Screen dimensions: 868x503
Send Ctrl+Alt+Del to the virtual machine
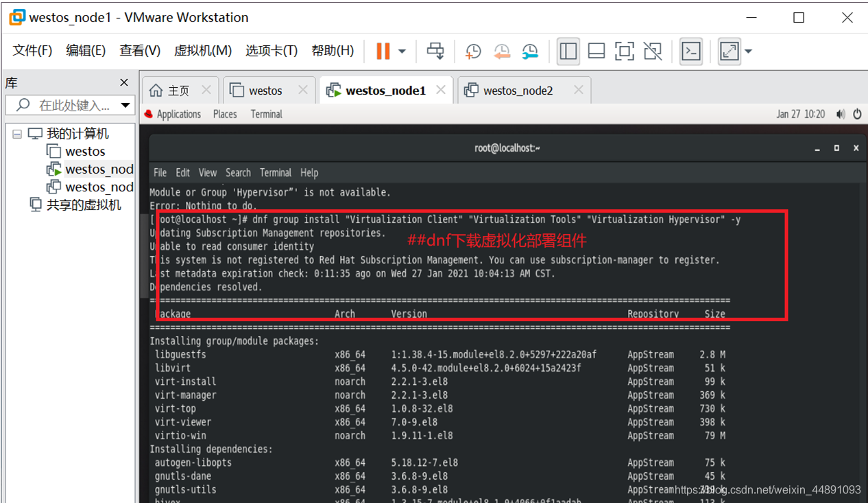pyautogui.click(x=435, y=51)
